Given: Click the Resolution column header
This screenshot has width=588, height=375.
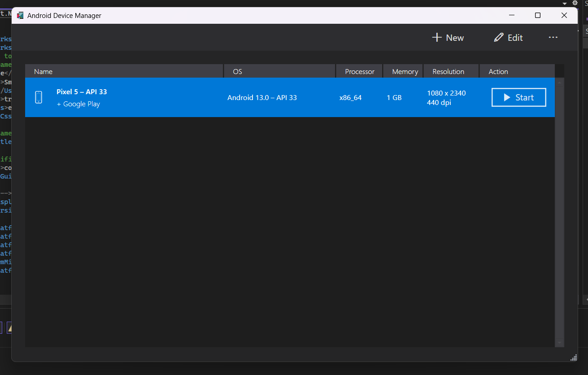Looking at the screenshot, I should tap(451, 71).
